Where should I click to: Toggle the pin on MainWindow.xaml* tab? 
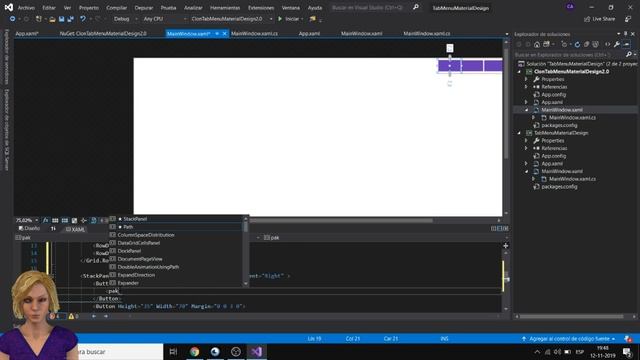[x=217, y=33]
